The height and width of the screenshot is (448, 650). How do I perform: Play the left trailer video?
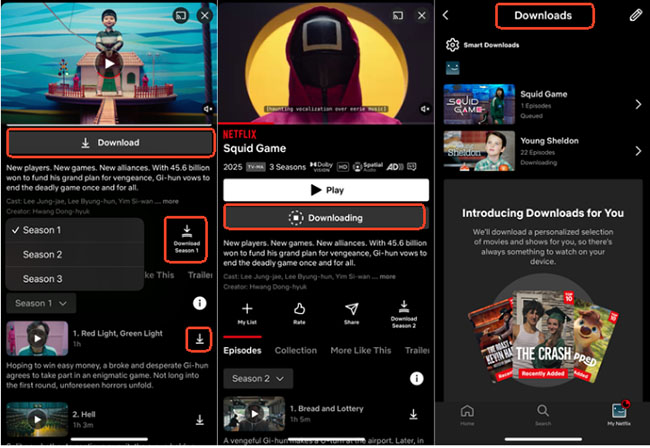click(109, 64)
